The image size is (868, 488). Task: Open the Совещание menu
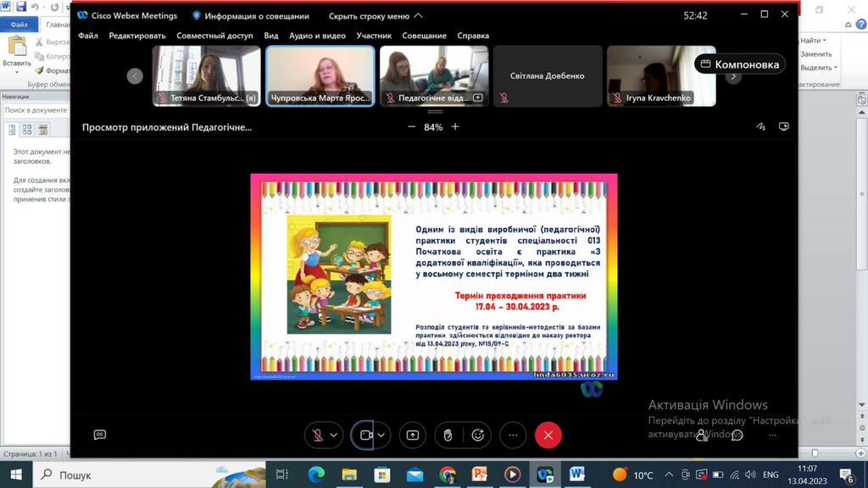point(424,36)
